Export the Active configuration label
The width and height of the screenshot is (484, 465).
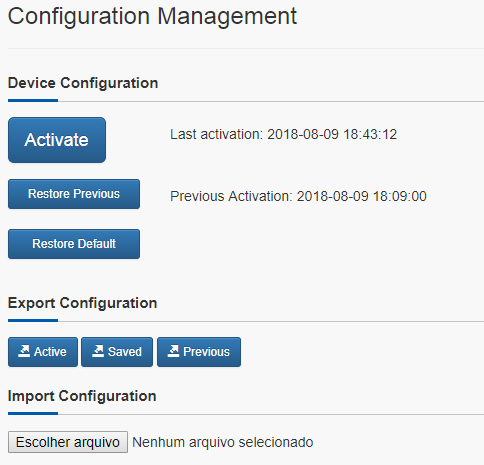[50, 352]
